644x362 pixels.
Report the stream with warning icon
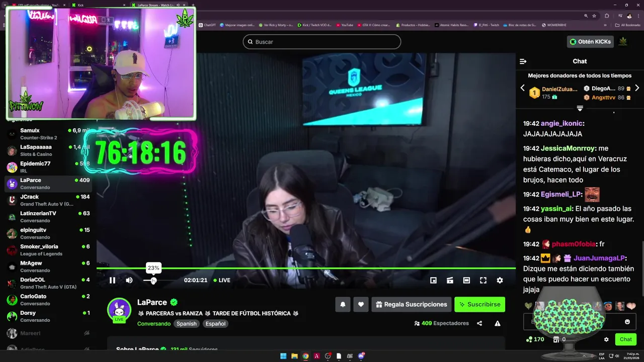pos(498,323)
